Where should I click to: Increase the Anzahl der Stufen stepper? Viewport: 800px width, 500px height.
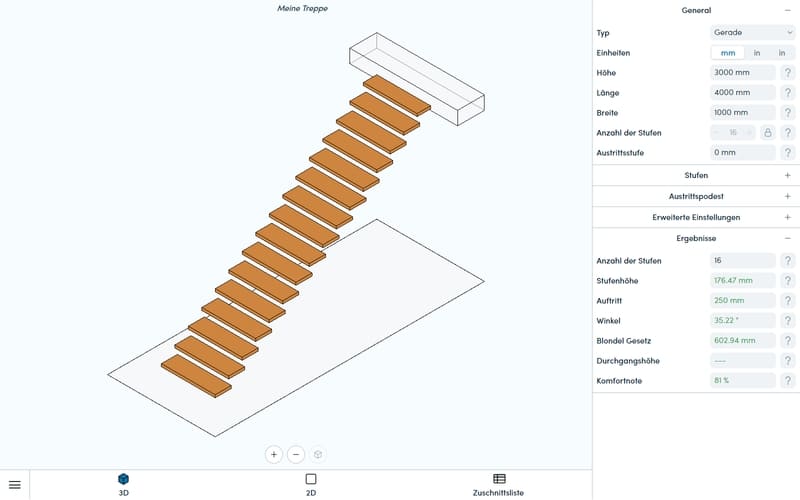[749, 133]
